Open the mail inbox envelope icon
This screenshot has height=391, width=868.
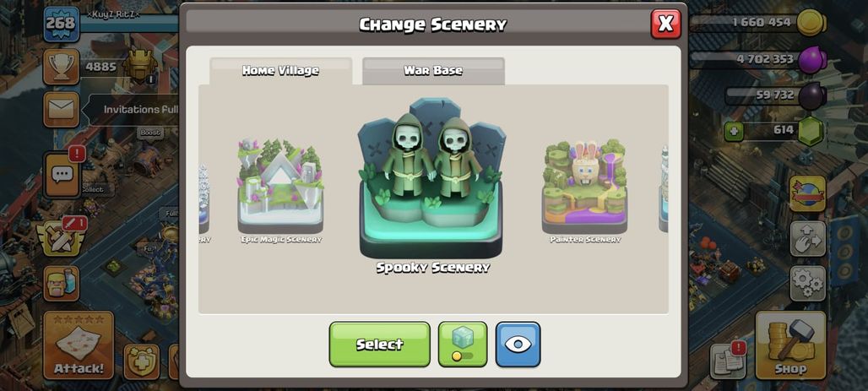coord(61,109)
